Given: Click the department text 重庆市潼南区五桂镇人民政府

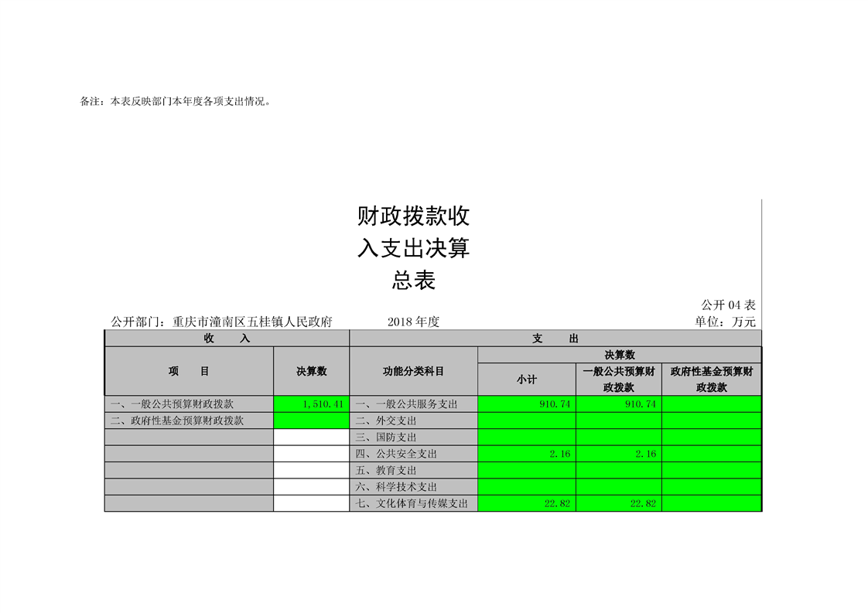Looking at the screenshot, I should [x=252, y=322].
